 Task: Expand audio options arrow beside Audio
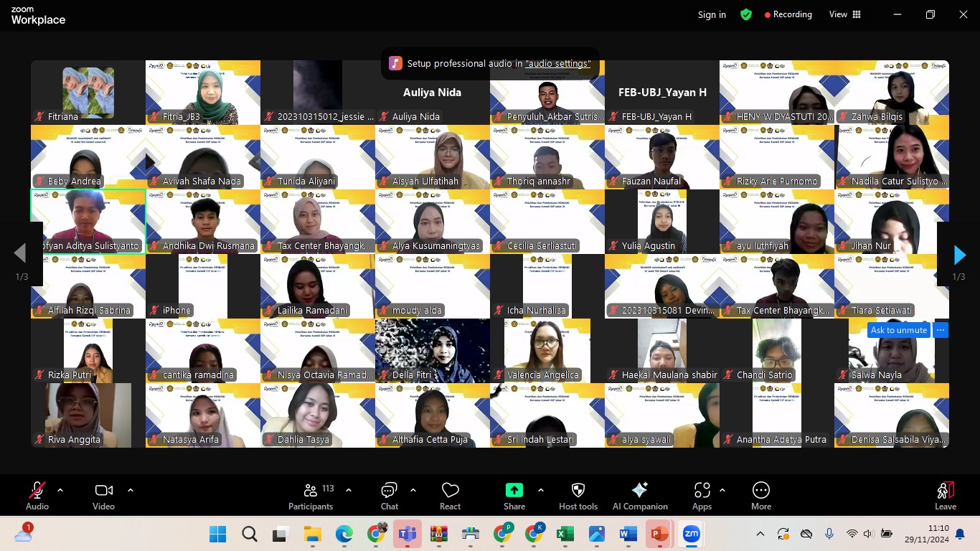click(x=60, y=490)
